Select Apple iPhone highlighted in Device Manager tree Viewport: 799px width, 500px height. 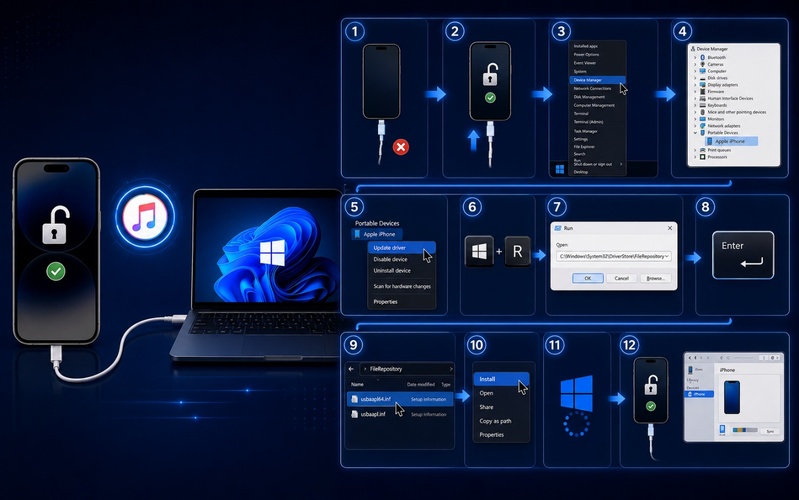731,141
